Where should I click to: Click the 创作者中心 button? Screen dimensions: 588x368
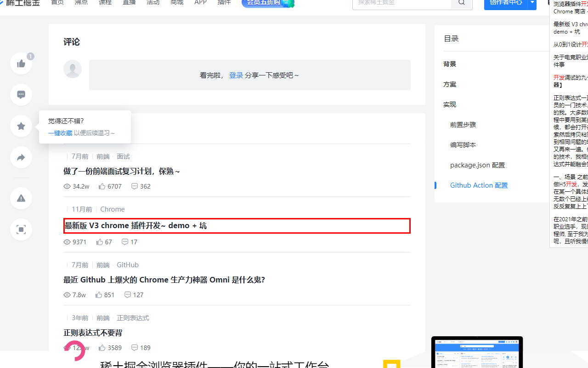(506, 3)
